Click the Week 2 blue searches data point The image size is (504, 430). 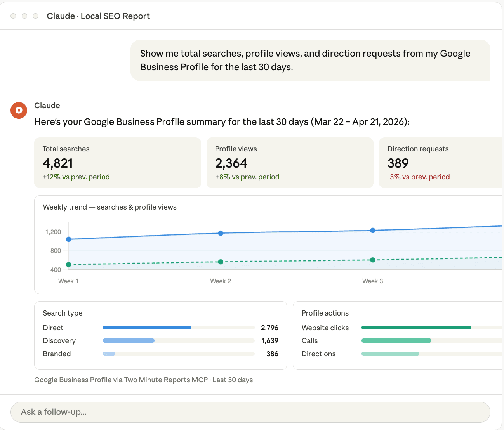coord(221,233)
